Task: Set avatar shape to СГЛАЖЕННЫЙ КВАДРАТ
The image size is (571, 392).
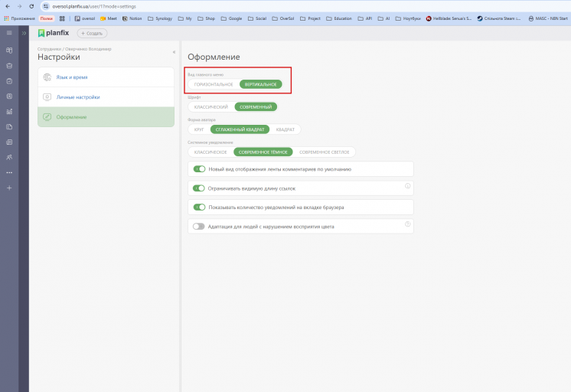Action: click(240, 129)
